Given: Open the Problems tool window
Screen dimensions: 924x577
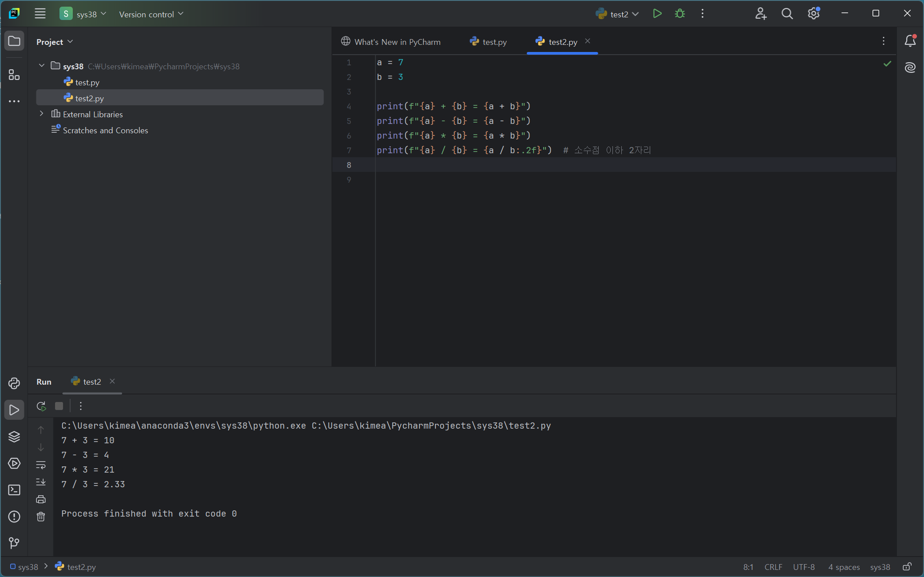Looking at the screenshot, I should click(x=14, y=517).
